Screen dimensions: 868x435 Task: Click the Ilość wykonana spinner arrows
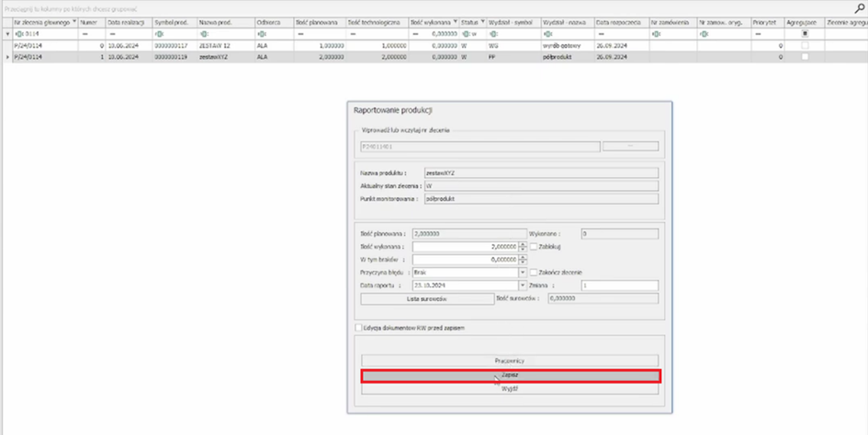click(x=523, y=246)
